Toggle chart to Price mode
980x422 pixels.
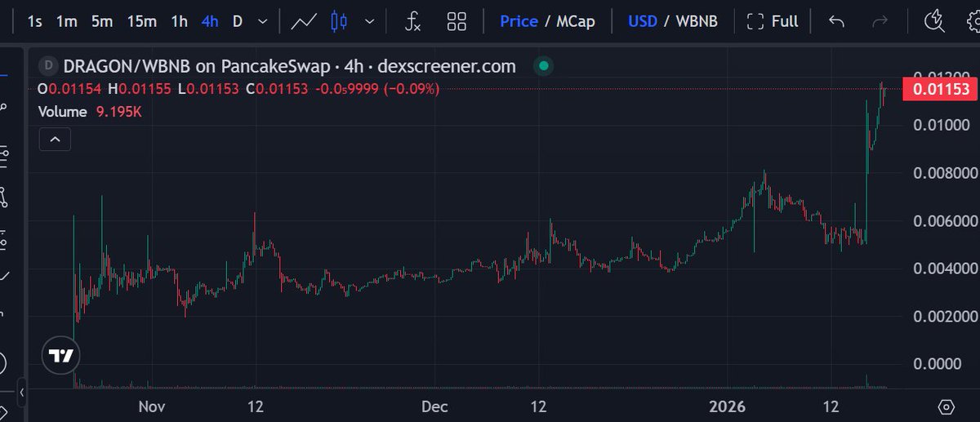pyautogui.click(x=519, y=21)
